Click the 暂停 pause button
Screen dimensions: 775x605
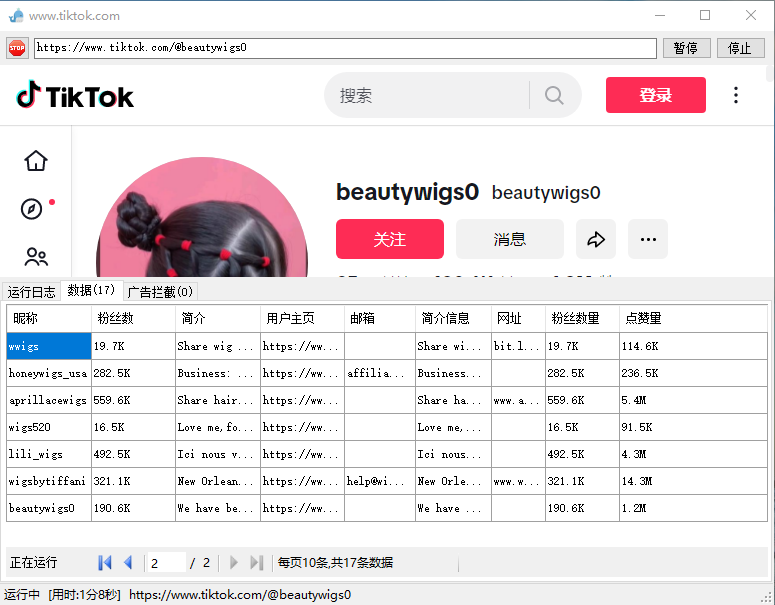[x=686, y=48]
